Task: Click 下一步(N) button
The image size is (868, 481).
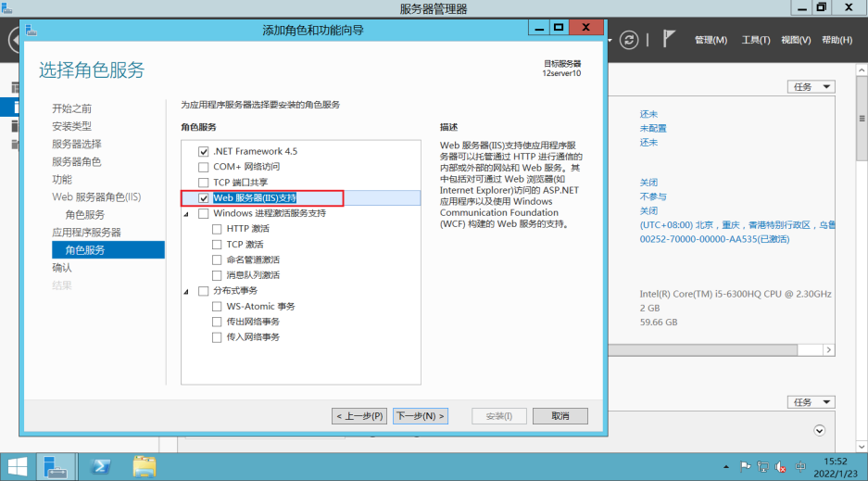Action: coord(421,416)
